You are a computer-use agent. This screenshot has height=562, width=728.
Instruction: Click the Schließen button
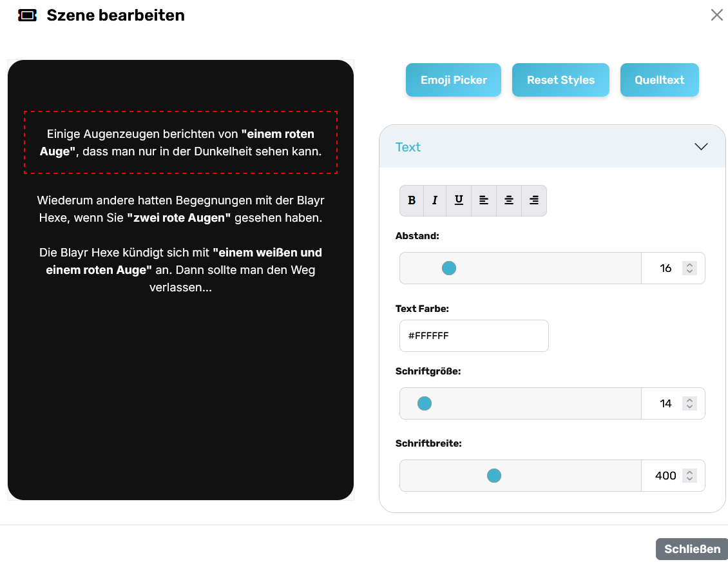pos(692,549)
